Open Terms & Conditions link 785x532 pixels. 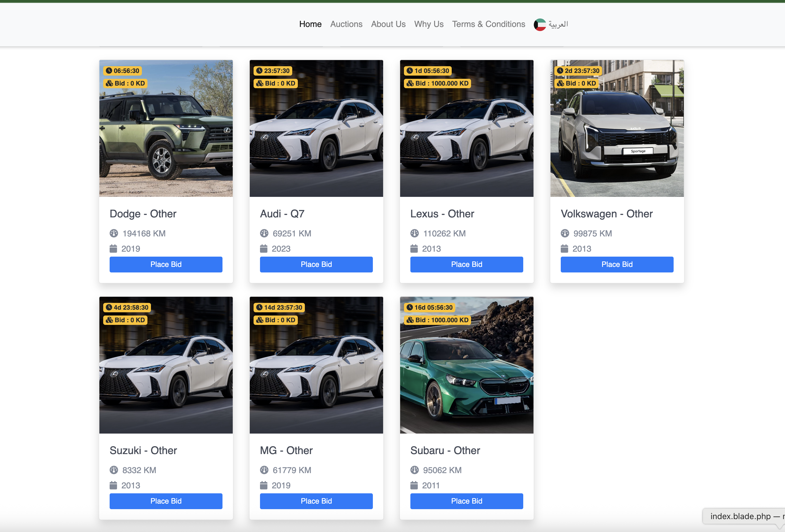488,24
